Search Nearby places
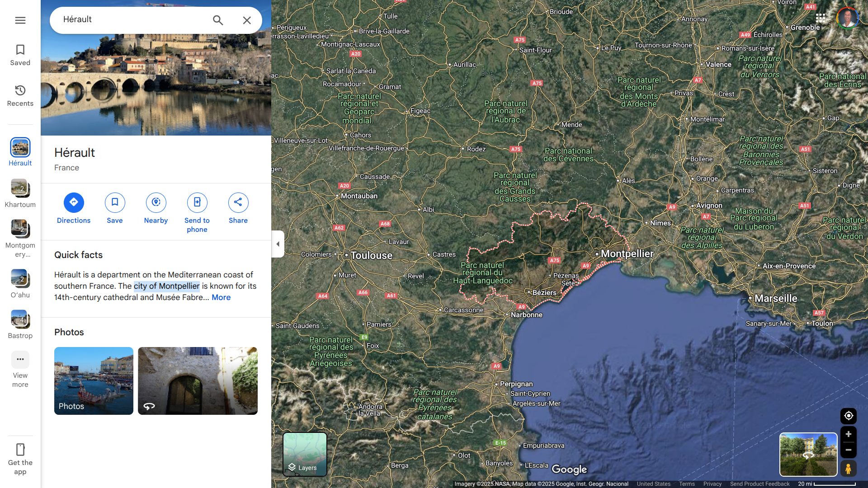868x488 pixels. [156, 203]
